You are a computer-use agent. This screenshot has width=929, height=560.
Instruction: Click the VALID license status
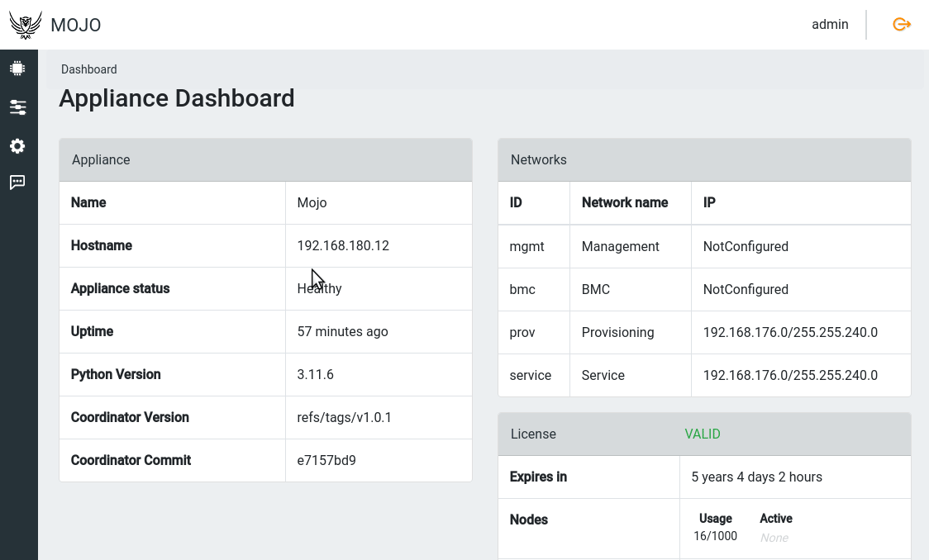pos(703,434)
